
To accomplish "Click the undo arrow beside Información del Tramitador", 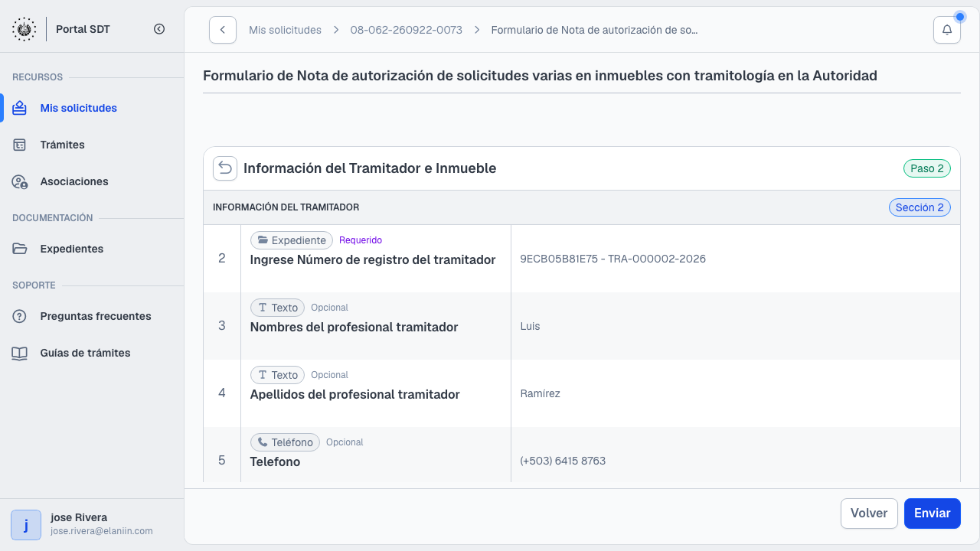I will coord(225,168).
